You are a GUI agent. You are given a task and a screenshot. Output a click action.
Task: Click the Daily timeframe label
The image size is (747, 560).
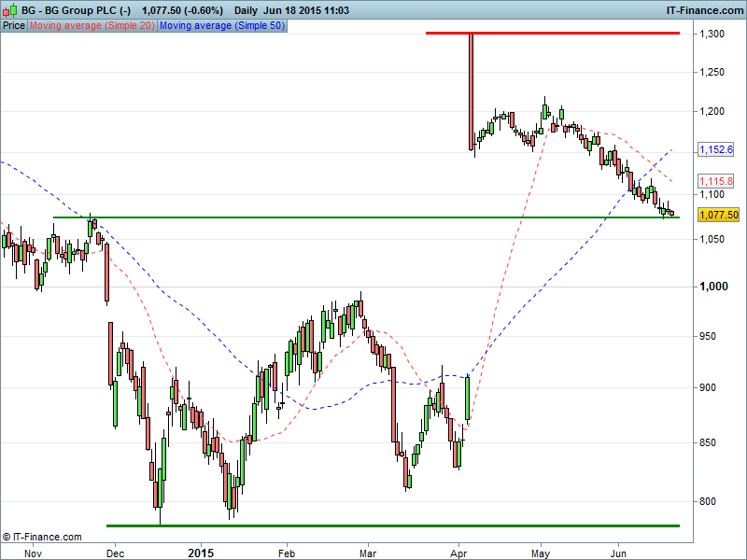247,10
